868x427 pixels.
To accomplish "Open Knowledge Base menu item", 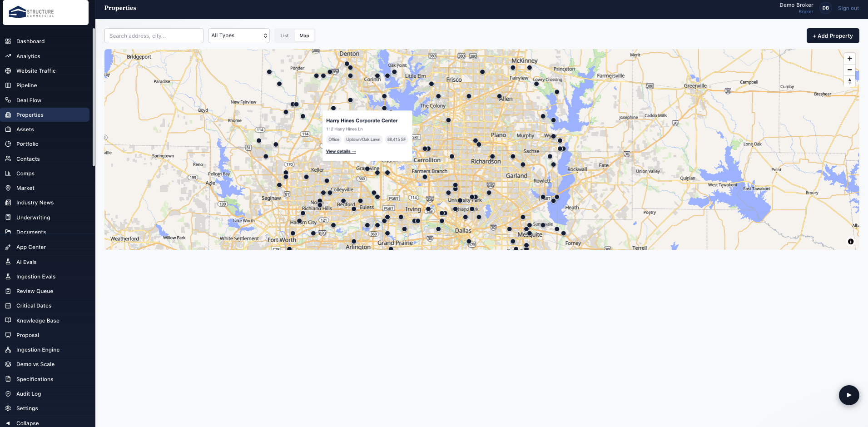I will point(45,320).
